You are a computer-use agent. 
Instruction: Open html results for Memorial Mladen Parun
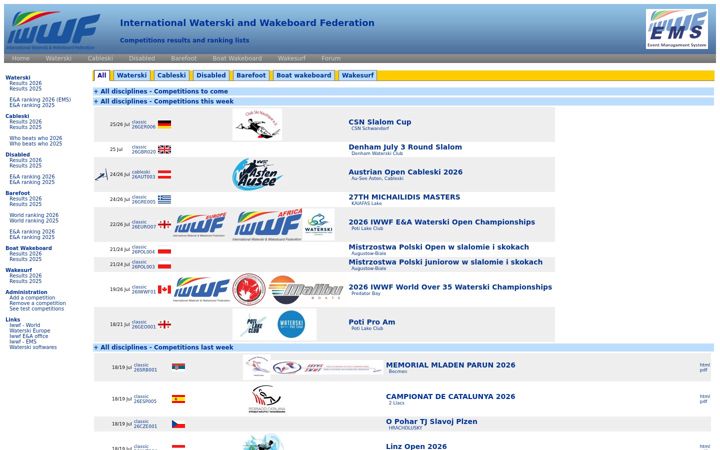tap(704, 365)
